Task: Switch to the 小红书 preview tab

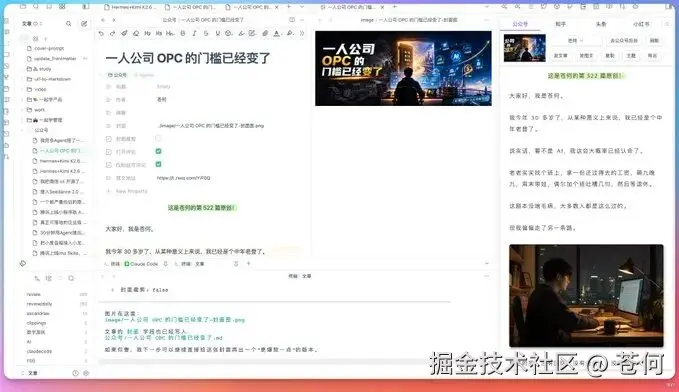Action: pyautogui.click(x=641, y=24)
